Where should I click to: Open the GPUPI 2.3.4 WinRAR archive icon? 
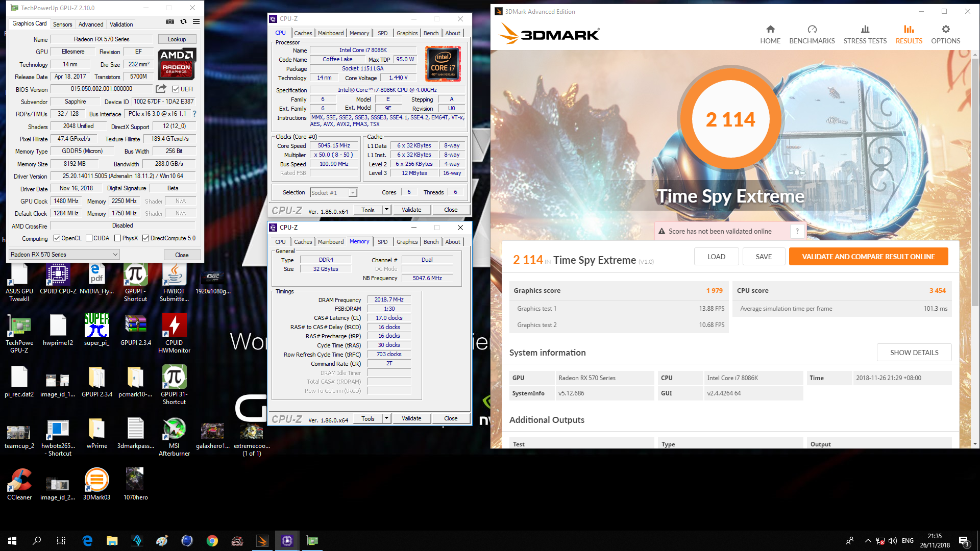(135, 330)
